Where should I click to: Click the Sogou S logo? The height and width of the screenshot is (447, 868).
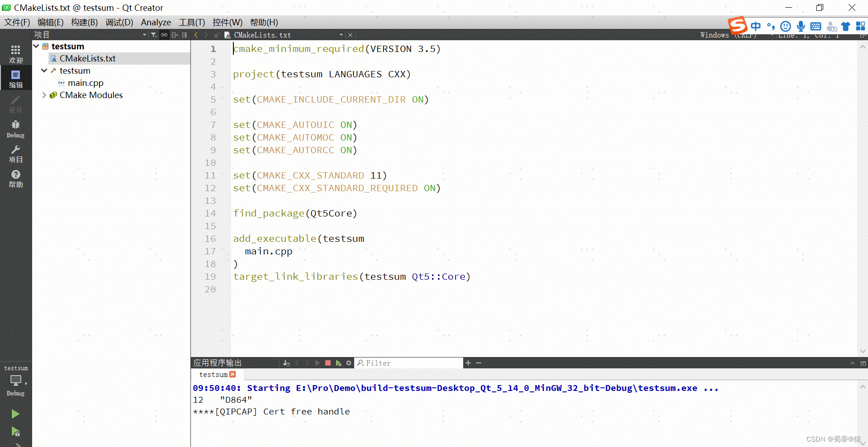tap(738, 25)
